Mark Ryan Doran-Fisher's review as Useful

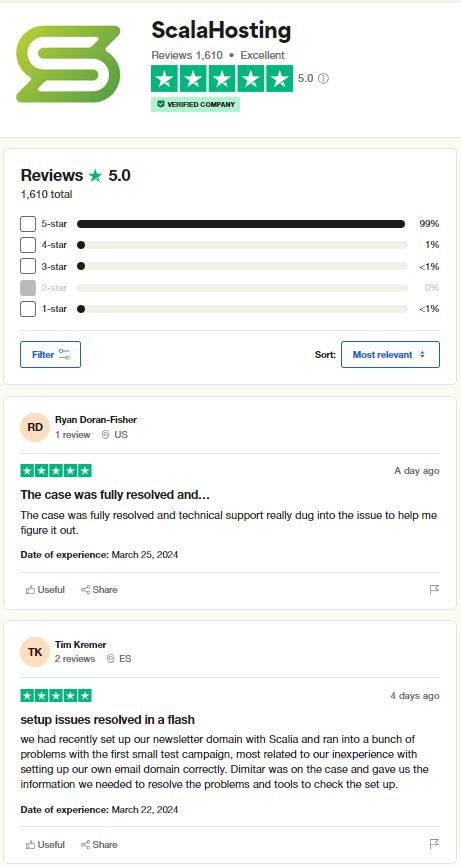[x=45, y=590]
